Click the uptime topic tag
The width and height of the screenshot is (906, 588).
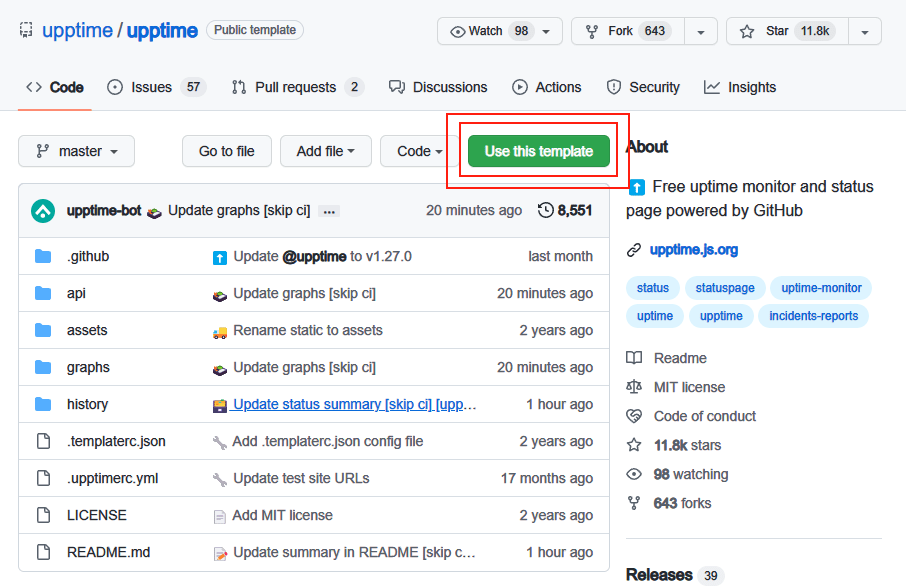tap(655, 316)
